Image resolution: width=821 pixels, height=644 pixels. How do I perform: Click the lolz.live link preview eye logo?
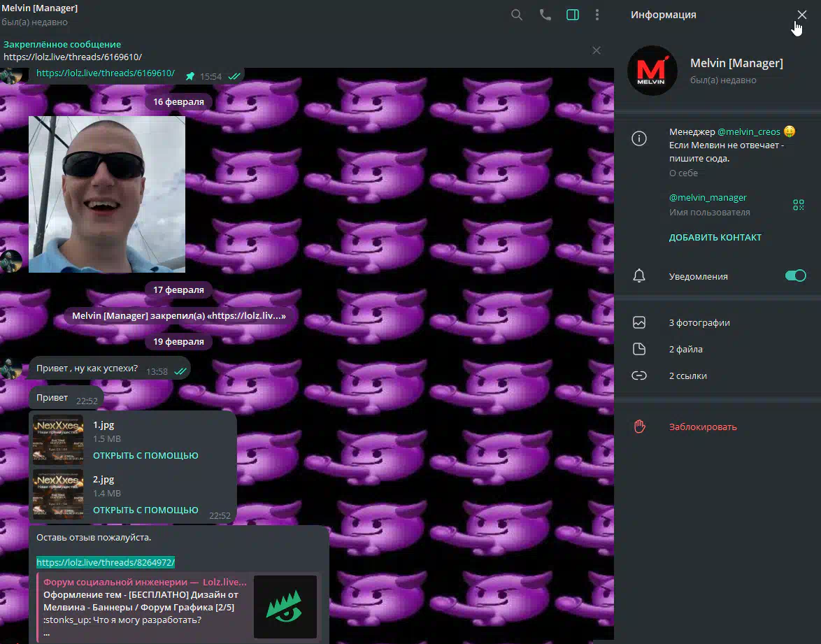(x=285, y=607)
